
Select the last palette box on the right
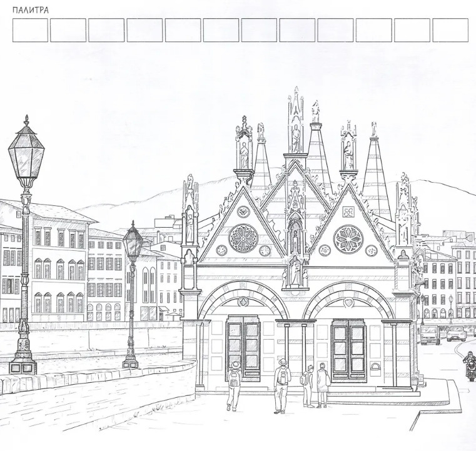450,30
